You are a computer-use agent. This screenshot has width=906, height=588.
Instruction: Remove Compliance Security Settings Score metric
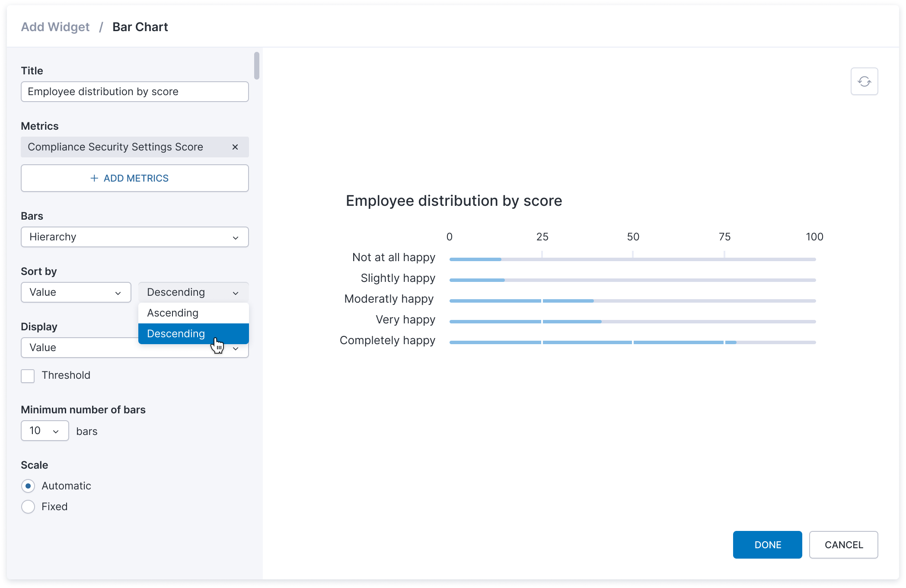tap(235, 147)
